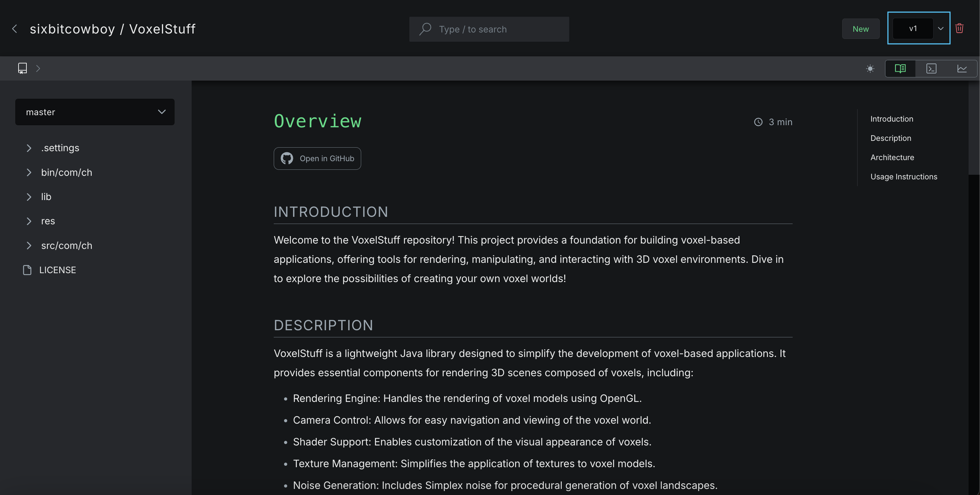Click Open in GitHub button

[x=317, y=159]
